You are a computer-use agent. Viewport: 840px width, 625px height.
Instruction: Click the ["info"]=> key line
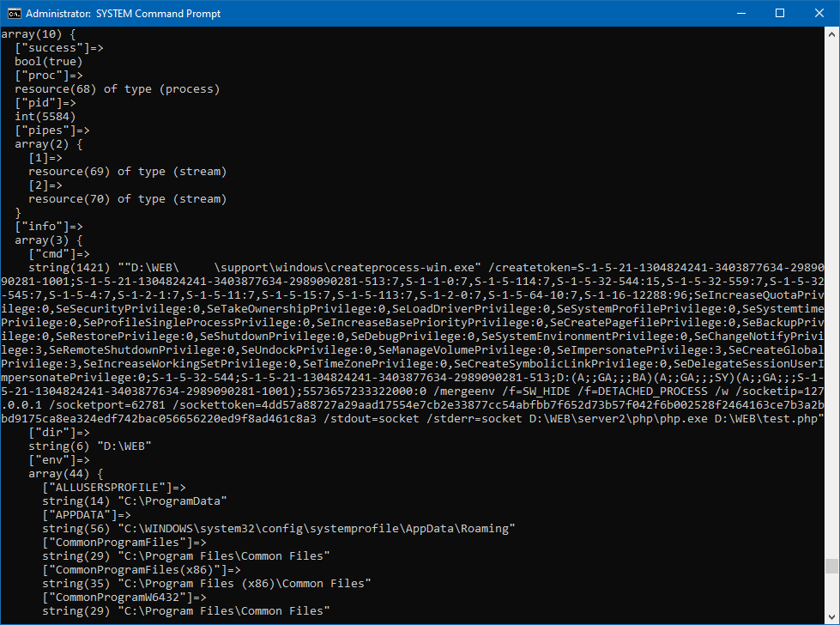(49, 226)
